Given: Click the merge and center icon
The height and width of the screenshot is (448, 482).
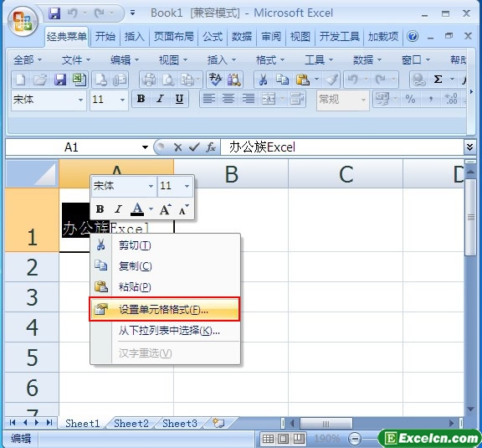Looking at the screenshot, I should [x=268, y=99].
